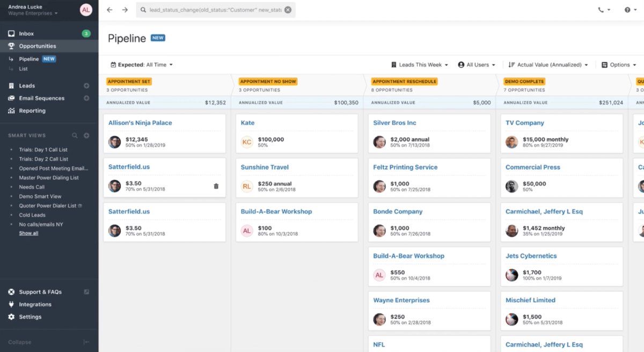The width and height of the screenshot is (644, 352).
Task: Open the phone call menu icon
Action: click(x=604, y=10)
